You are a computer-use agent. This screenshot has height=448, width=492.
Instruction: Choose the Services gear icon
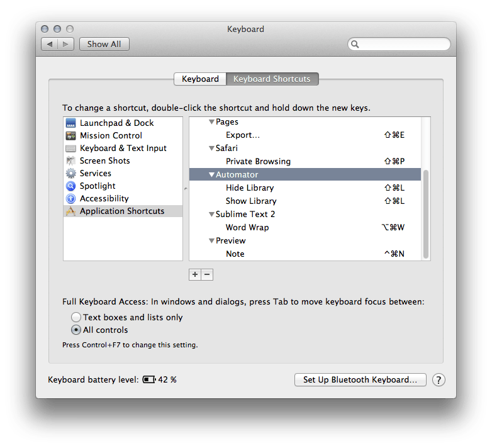click(x=70, y=174)
